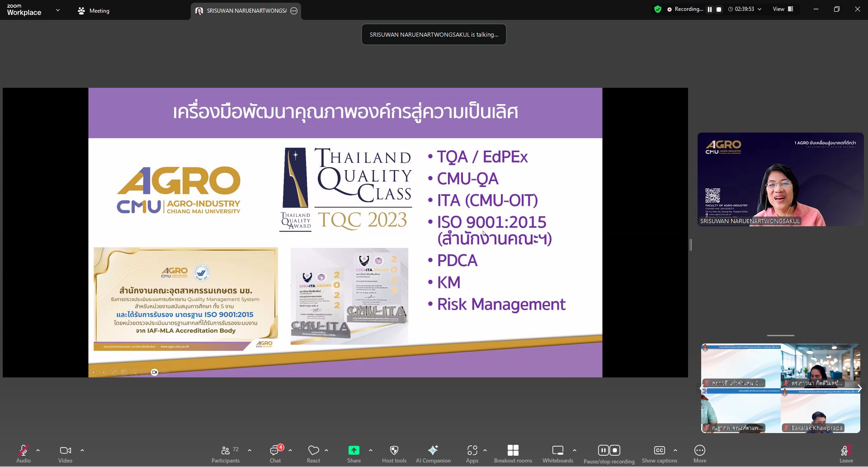Image resolution: width=868 pixels, height=467 pixels.
Task: Open Breakout rooms
Action: pos(513,454)
